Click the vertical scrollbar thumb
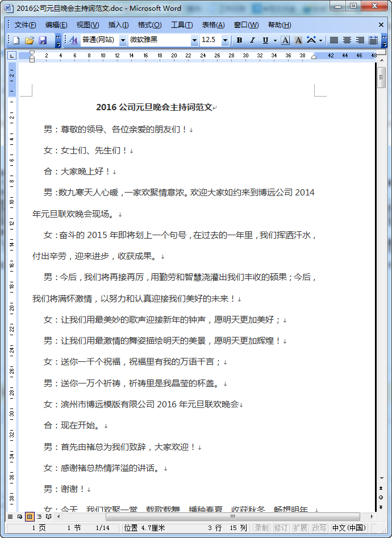This screenshot has width=392, height=538. [x=381, y=77]
